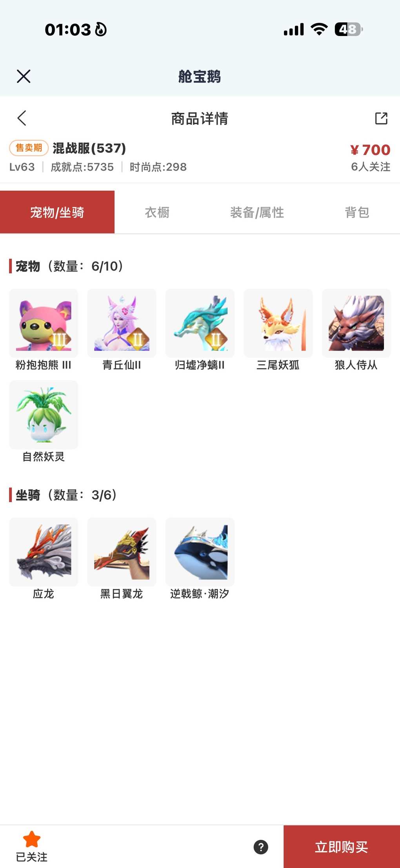
Task: Switch to the 衣橱 tab
Action: click(x=157, y=212)
